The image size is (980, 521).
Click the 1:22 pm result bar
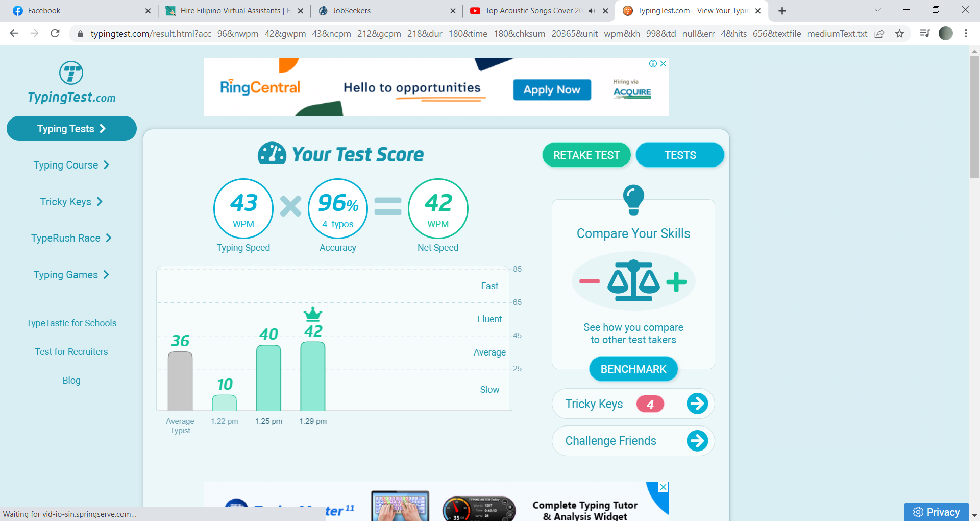click(225, 402)
